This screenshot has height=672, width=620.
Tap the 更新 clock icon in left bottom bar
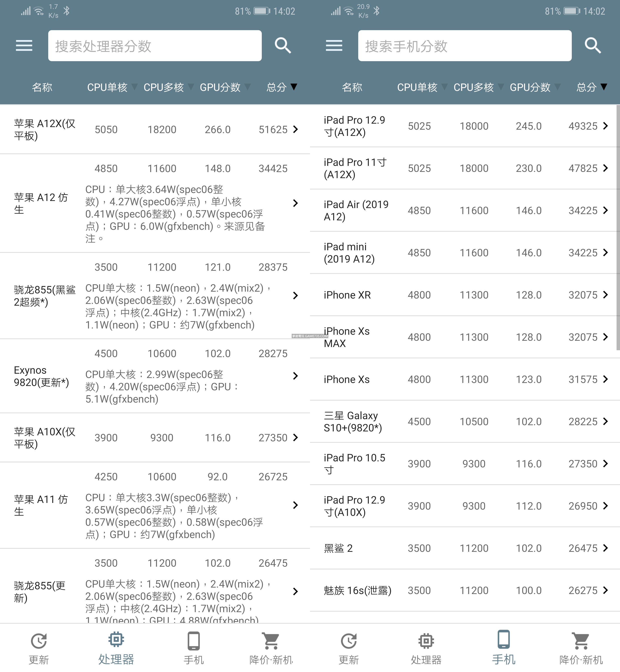click(39, 641)
